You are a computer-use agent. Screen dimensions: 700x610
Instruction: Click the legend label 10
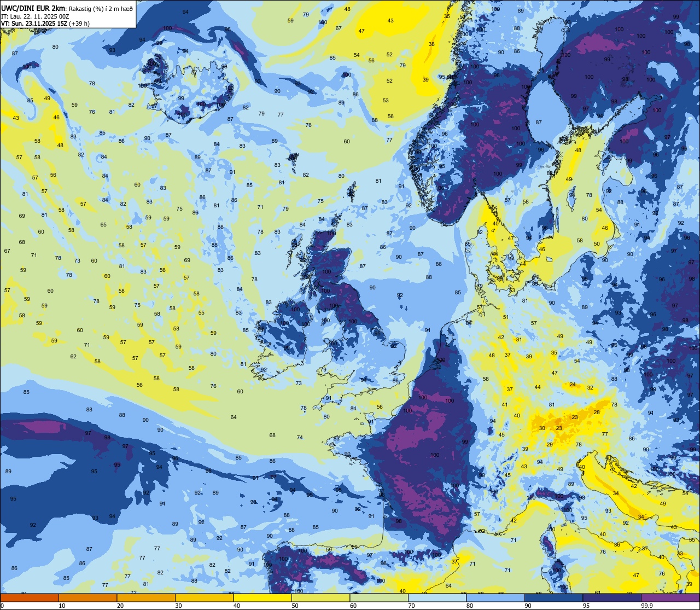[62, 606]
